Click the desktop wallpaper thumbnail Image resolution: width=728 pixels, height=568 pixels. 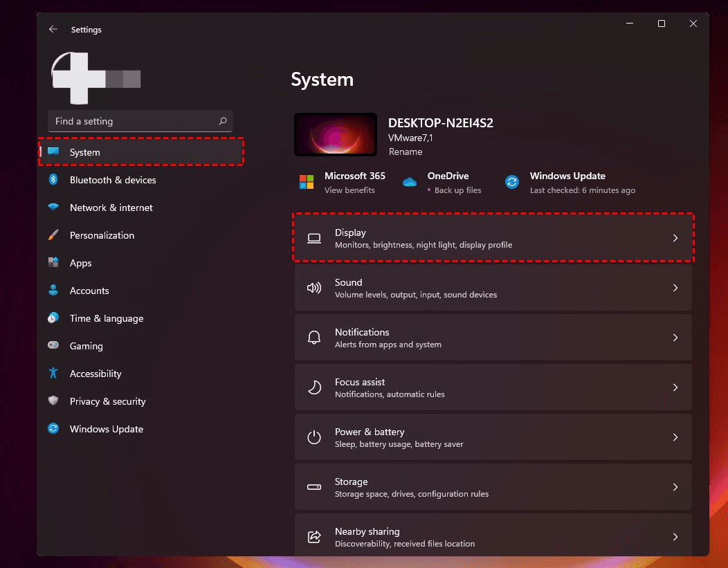[335, 134]
